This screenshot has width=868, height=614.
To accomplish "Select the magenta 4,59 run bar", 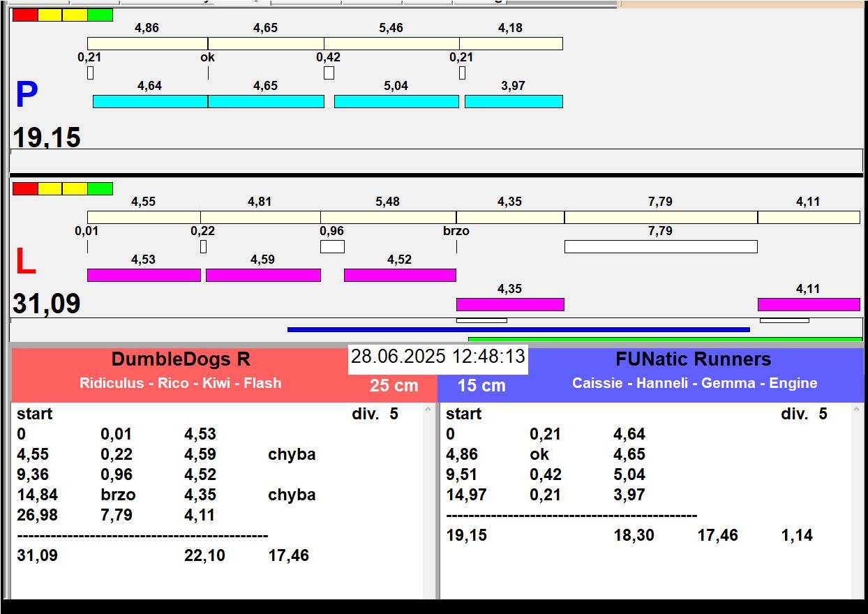I will [x=263, y=275].
